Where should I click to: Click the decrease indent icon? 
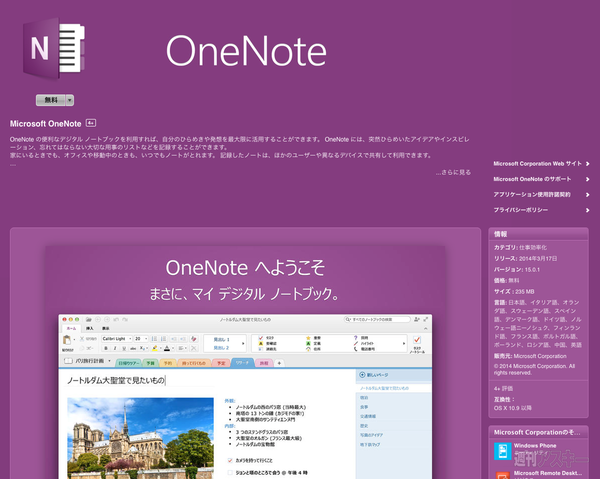(x=174, y=339)
